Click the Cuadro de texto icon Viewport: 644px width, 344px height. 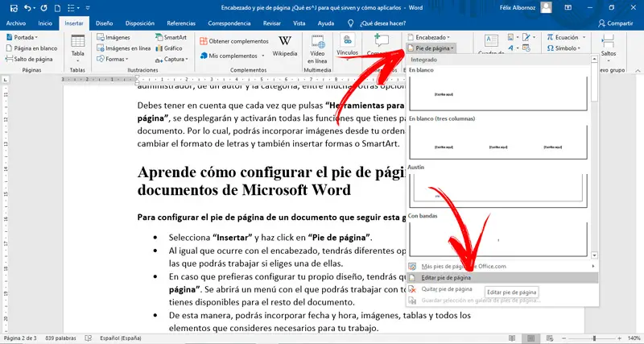[x=491, y=40]
